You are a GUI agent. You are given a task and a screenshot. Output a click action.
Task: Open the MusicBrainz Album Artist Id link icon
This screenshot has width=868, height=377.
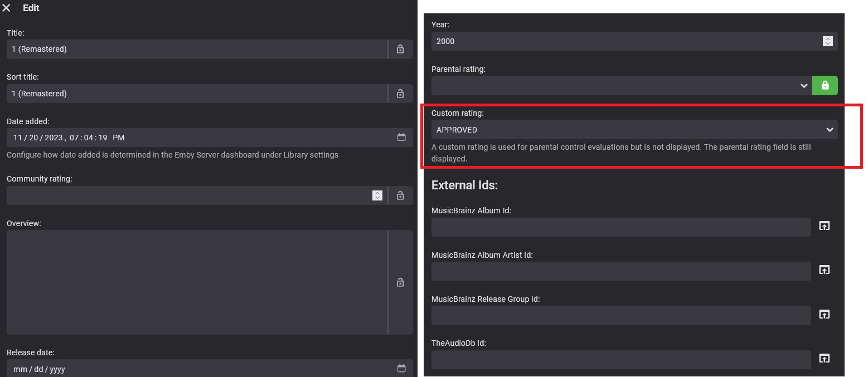pos(824,270)
